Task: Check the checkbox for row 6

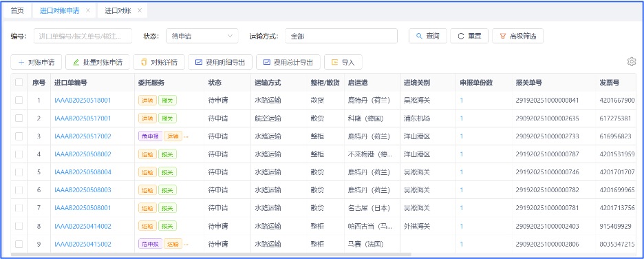Action: [19, 190]
